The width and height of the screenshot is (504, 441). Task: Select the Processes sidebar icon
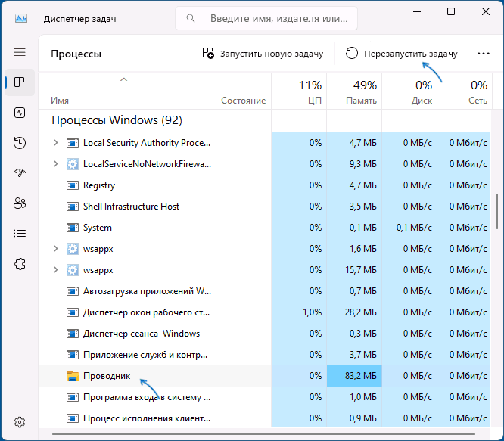(20, 82)
